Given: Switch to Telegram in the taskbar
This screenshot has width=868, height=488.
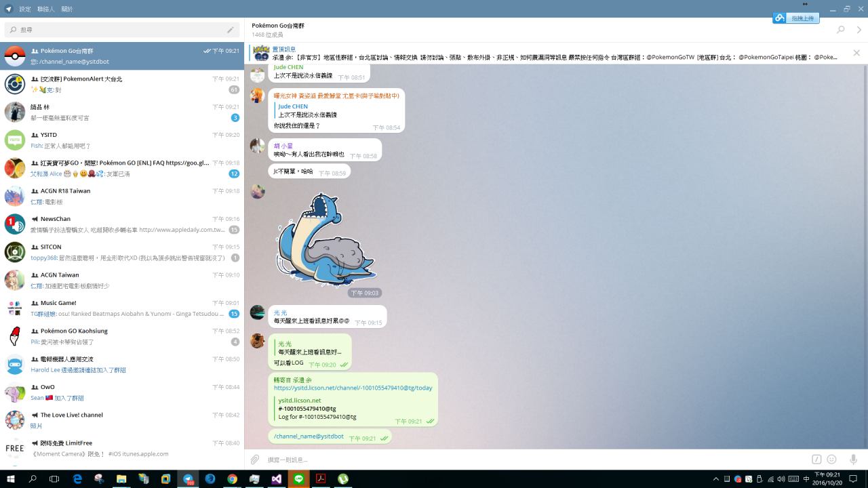Looking at the screenshot, I should click(188, 479).
